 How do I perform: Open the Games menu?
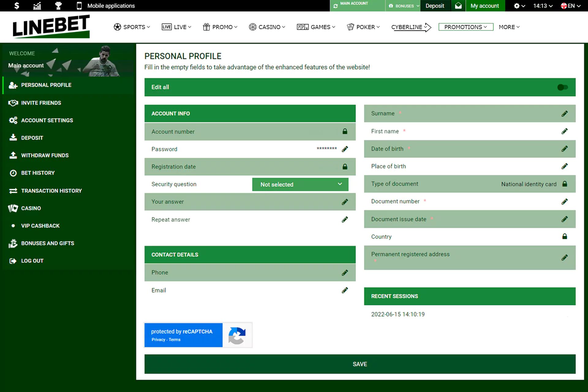(316, 27)
